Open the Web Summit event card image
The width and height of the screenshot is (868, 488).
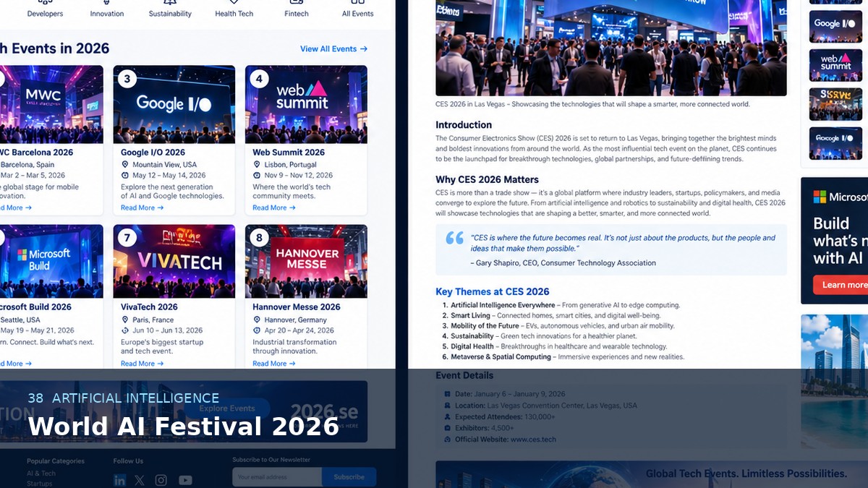tap(306, 104)
